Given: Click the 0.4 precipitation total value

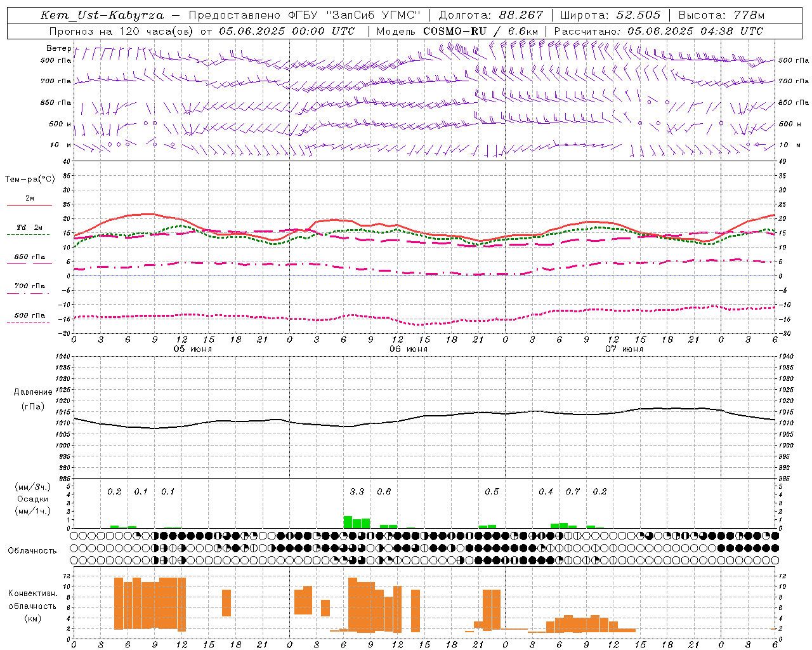Looking at the screenshot, I should click(x=546, y=491).
